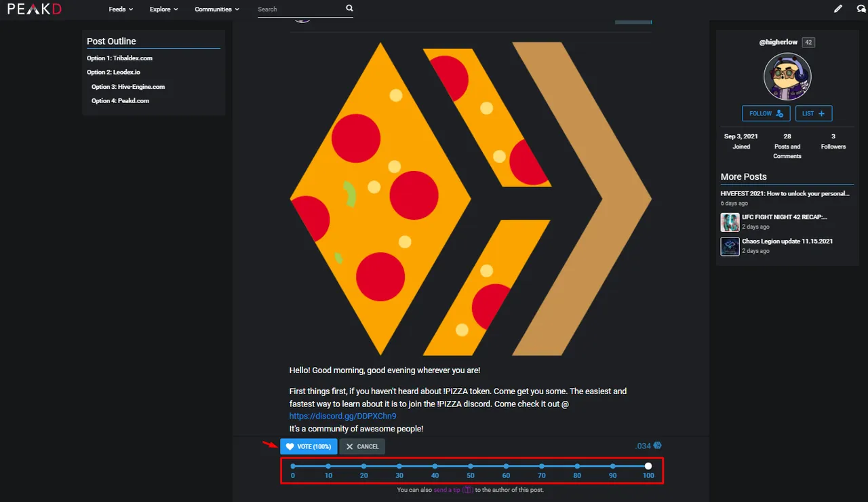868x502 pixels.
Task: Set vote slider to 30
Action: pos(399,466)
